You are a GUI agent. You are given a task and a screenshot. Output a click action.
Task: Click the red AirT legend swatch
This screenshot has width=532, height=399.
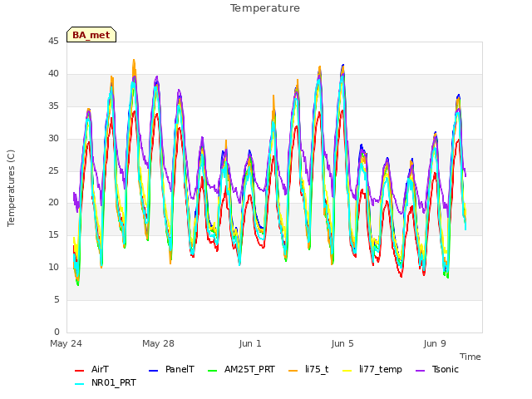[79, 371]
